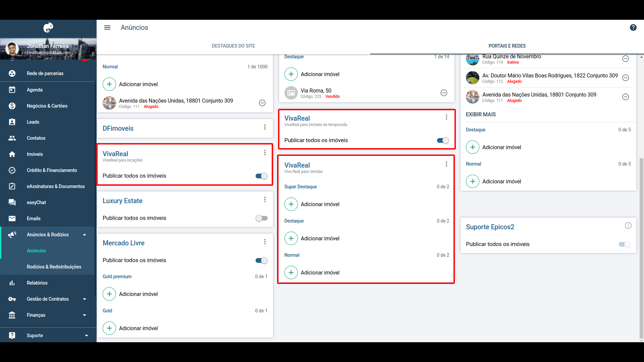
Task: Add imóvel under Destaque 1 de 14
Action: 291,74
